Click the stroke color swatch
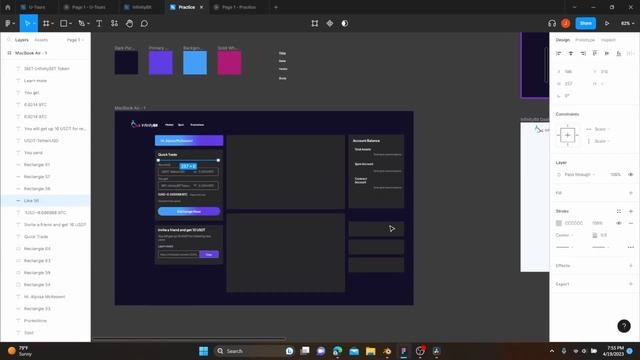The height and width of the screenshot is (360, 640). [559, 223]
